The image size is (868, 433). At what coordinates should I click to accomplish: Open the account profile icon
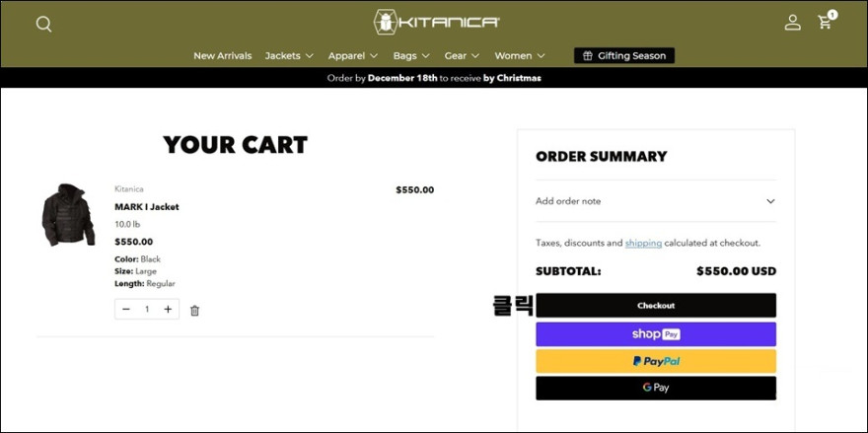(x=793, y=22)
